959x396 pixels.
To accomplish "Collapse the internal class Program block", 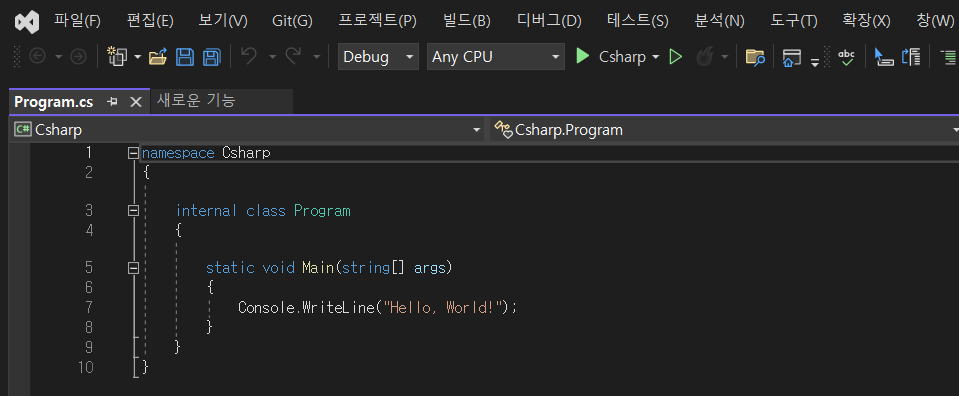I will coord(133,211).
